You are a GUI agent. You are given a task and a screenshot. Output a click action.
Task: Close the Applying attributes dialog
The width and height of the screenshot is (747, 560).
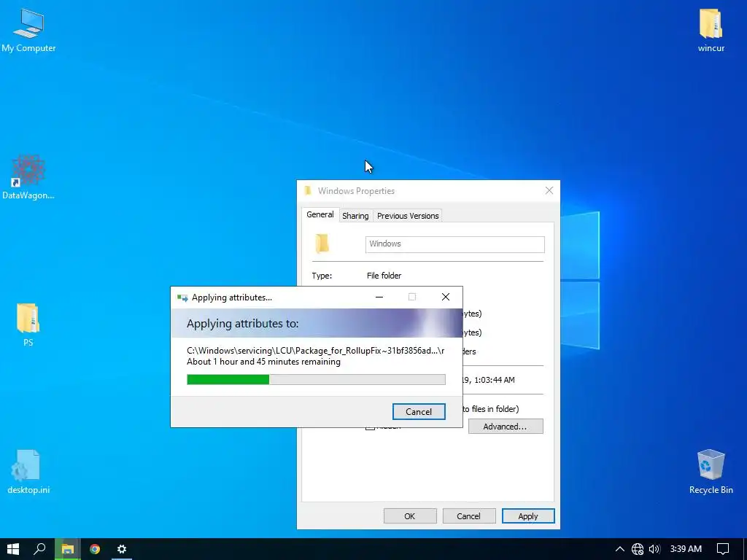[x=446, y=297]
